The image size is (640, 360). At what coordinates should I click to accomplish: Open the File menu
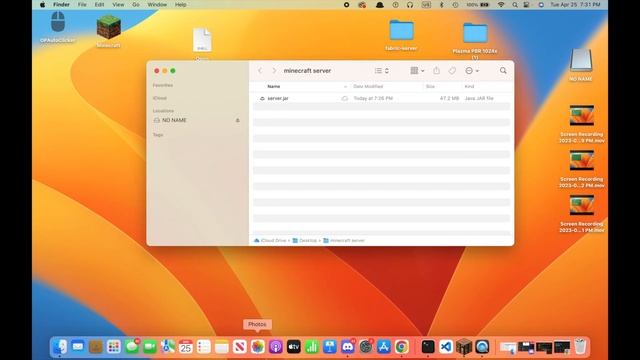tap(82, 4)
